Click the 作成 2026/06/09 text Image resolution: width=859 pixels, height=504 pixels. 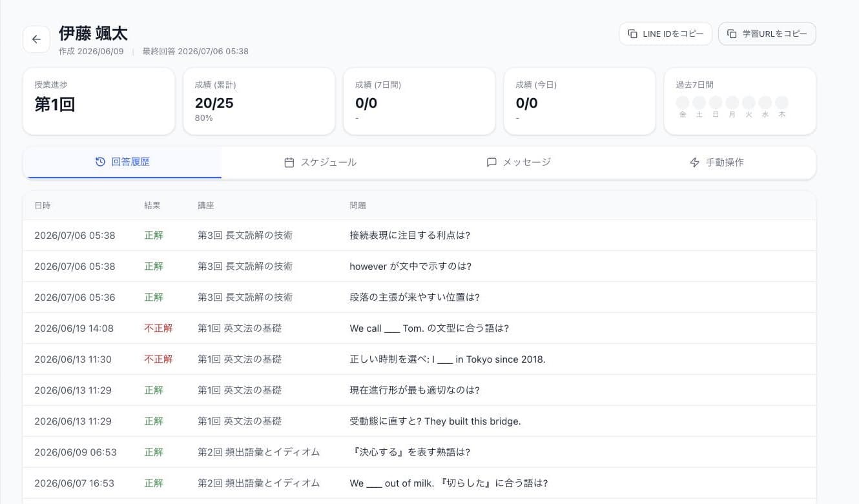coord(91,52)
